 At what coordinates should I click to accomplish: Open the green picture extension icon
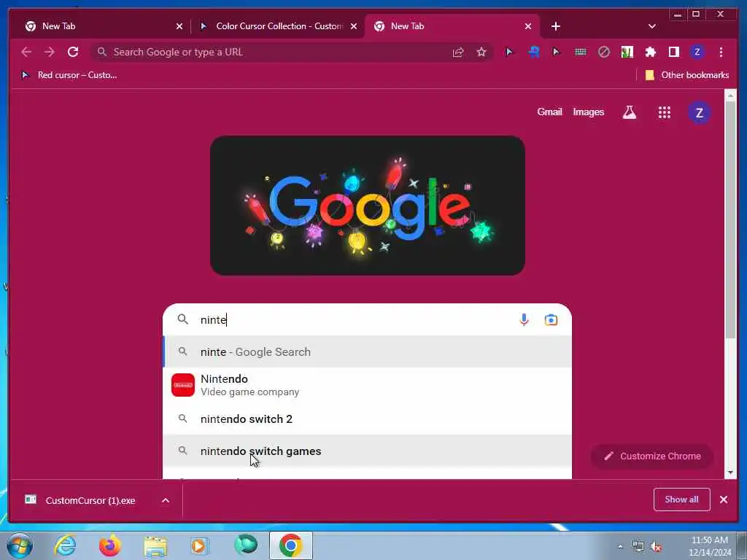(627, 52)
